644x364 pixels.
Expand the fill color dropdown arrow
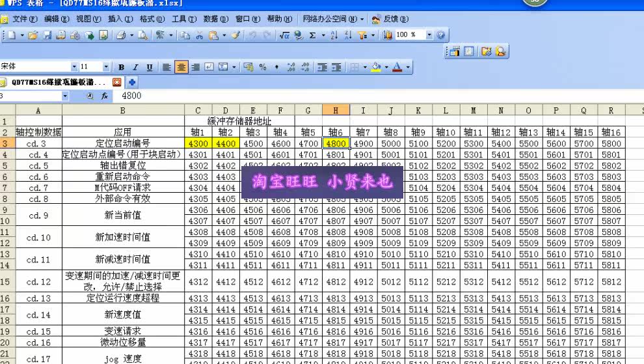386,67
